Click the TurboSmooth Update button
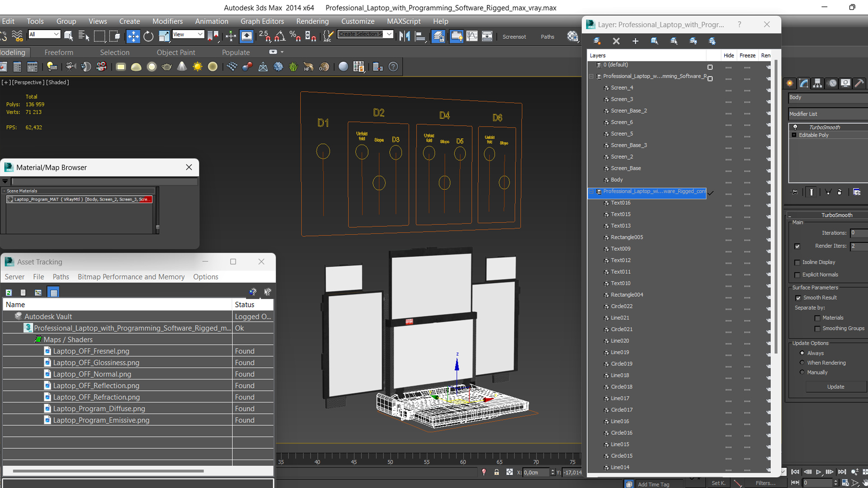 coord(835,387)
